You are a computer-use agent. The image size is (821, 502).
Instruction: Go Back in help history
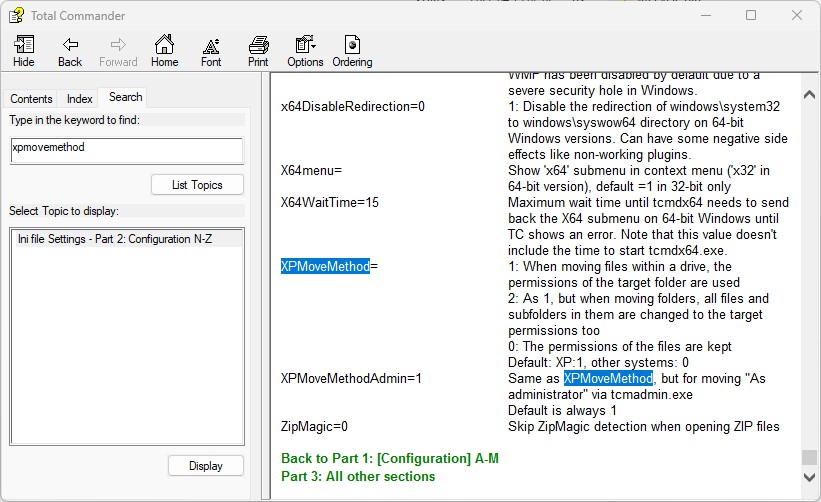point(70,51)
